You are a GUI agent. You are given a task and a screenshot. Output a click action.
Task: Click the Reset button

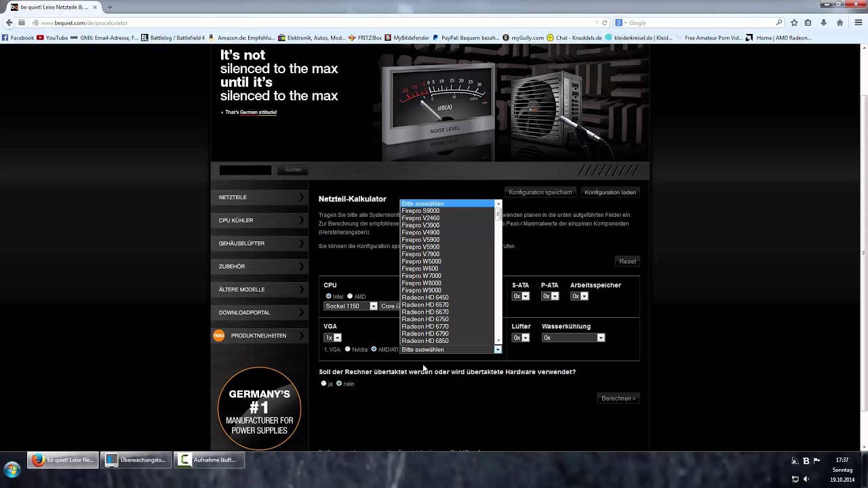628,262
